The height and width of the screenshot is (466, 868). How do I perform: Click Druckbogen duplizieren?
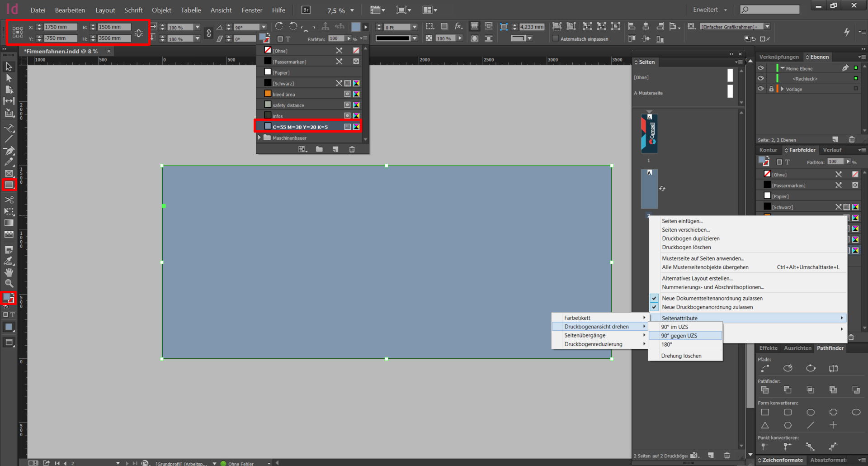[690, 238]
